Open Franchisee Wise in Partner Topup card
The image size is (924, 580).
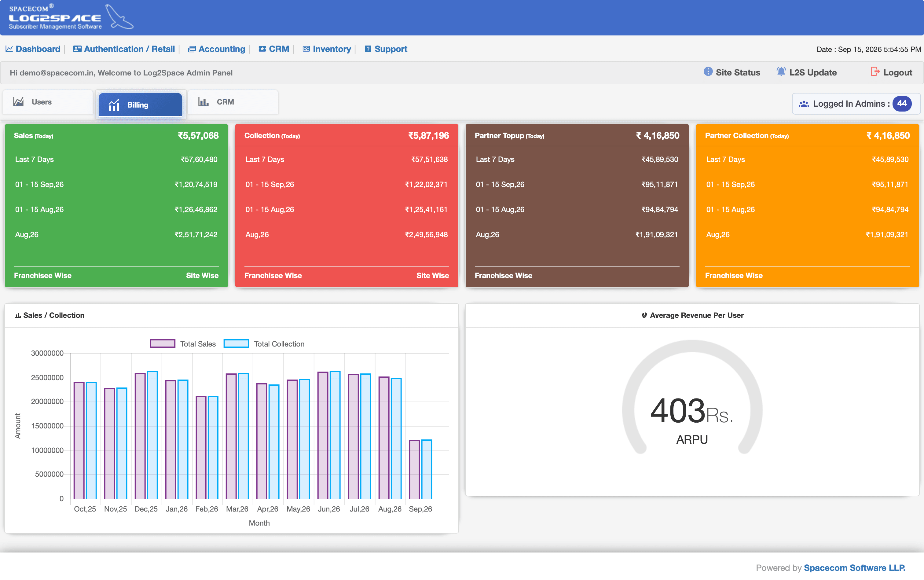[x=503, y=275]
